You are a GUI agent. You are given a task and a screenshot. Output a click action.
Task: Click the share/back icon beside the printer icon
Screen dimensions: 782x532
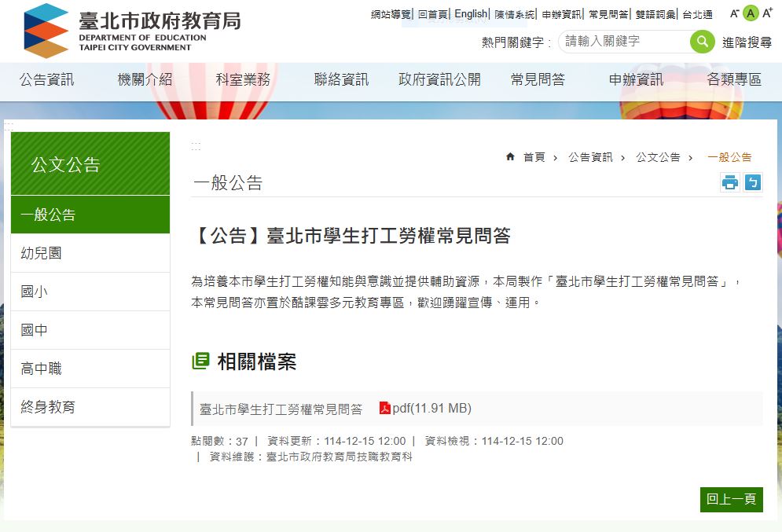(753, 182)
